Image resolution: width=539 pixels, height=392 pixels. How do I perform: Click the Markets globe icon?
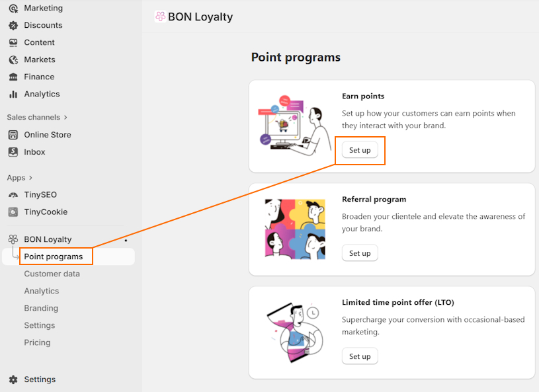click(13, 59)
